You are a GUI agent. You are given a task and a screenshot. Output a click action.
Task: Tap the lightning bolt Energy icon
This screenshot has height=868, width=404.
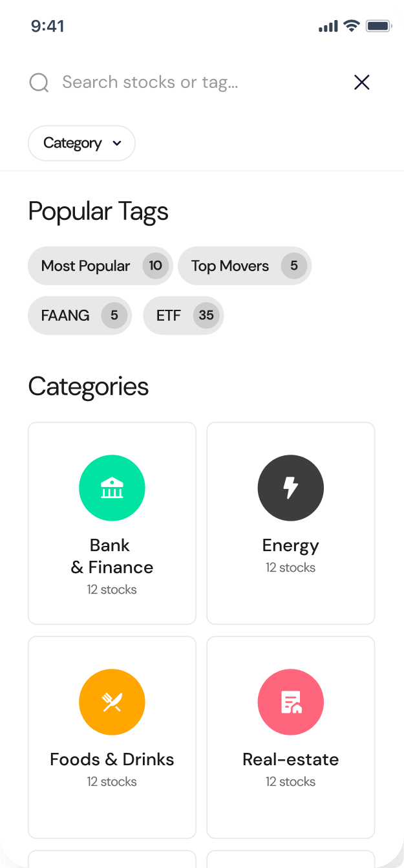tap(291, 488)
